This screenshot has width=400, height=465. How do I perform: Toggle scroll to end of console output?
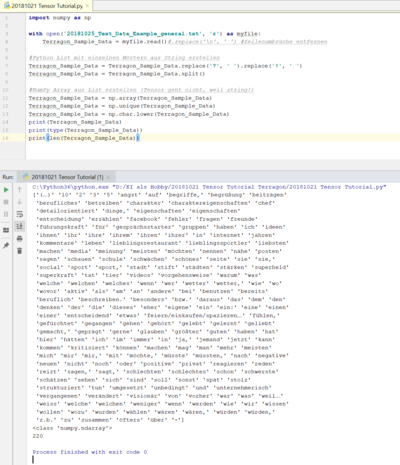[20, 226]
